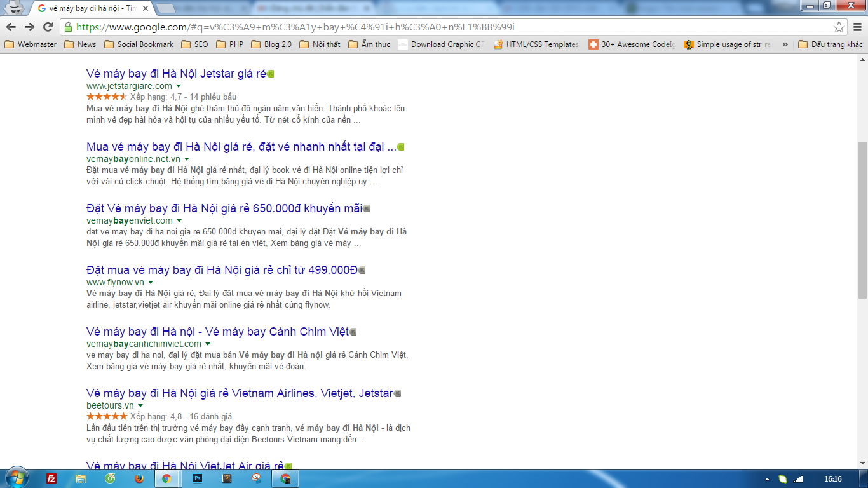Open the HTML/CSS Templates bookmark
868x488 pixels.
536,44
